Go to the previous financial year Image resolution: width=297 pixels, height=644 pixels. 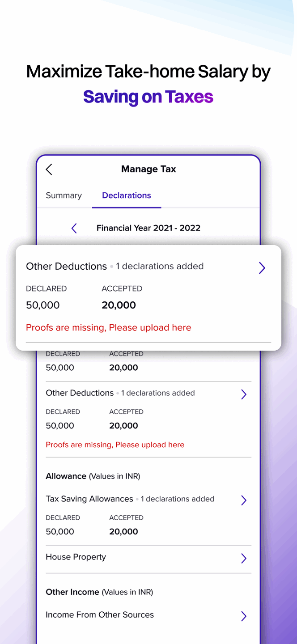[x=74, y=228]
